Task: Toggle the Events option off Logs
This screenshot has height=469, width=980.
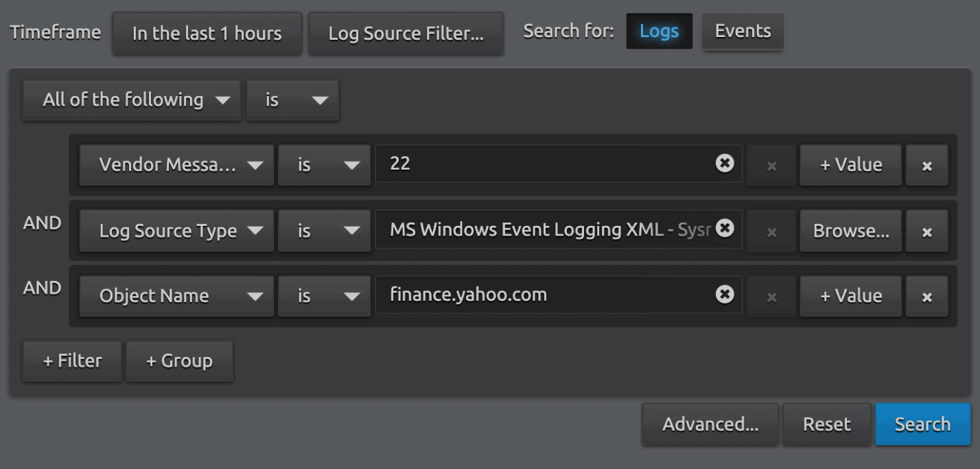Action: (x=742, y=31)
